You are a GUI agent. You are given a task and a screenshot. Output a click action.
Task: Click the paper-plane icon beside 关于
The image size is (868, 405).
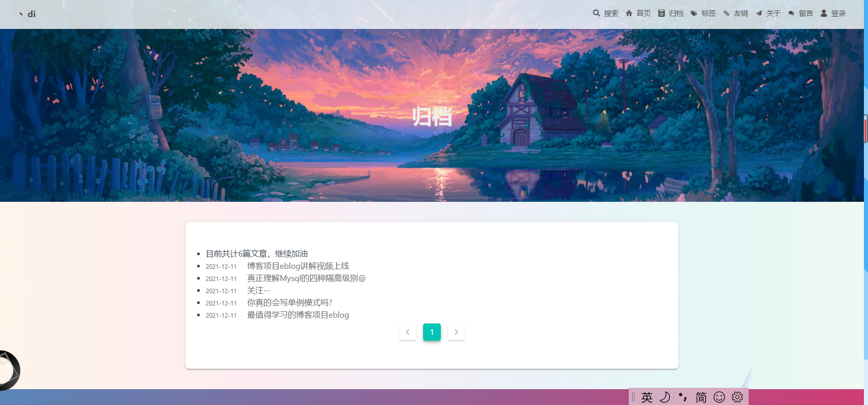(759, 14)
